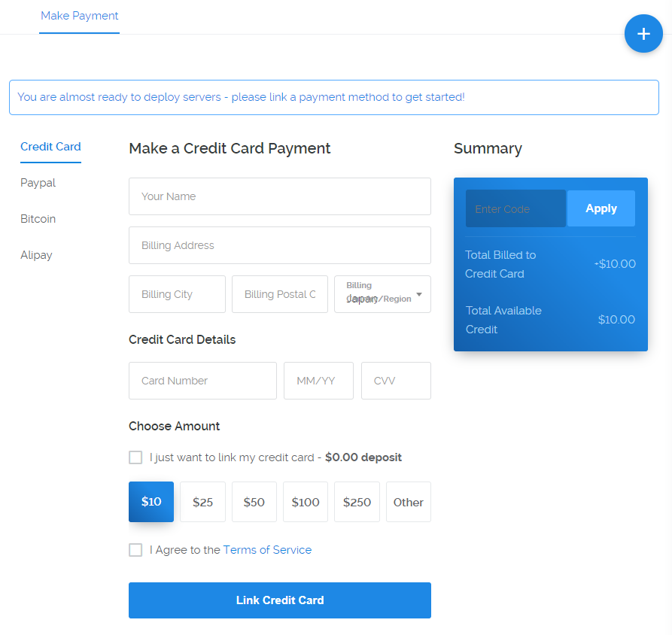Switch to the Make Payment tab
672x635 pixels.
tap(79, 16)
